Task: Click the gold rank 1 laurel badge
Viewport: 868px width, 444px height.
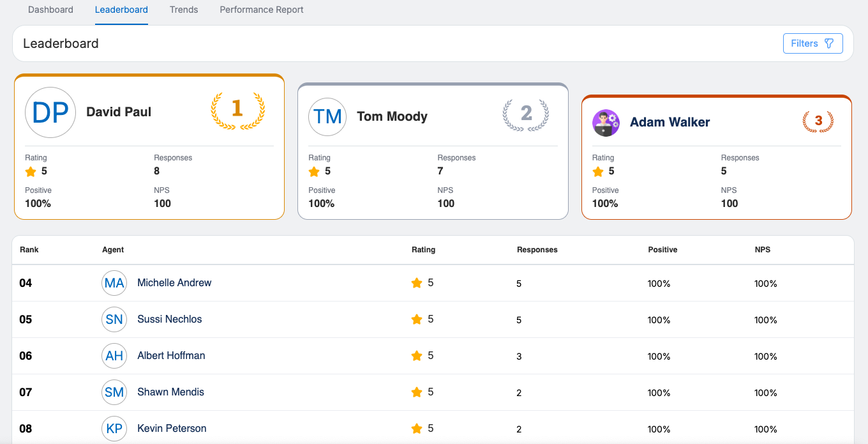Action: 237,111
